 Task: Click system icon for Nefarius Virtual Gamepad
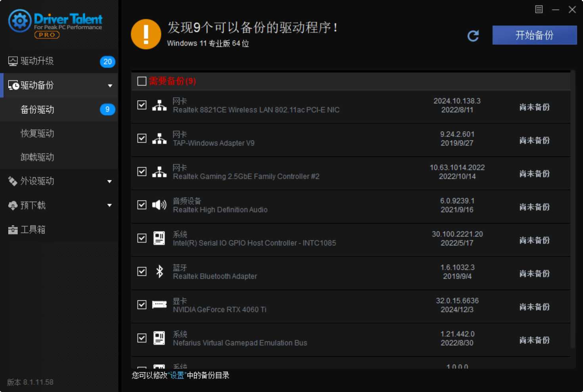(159, 338)
